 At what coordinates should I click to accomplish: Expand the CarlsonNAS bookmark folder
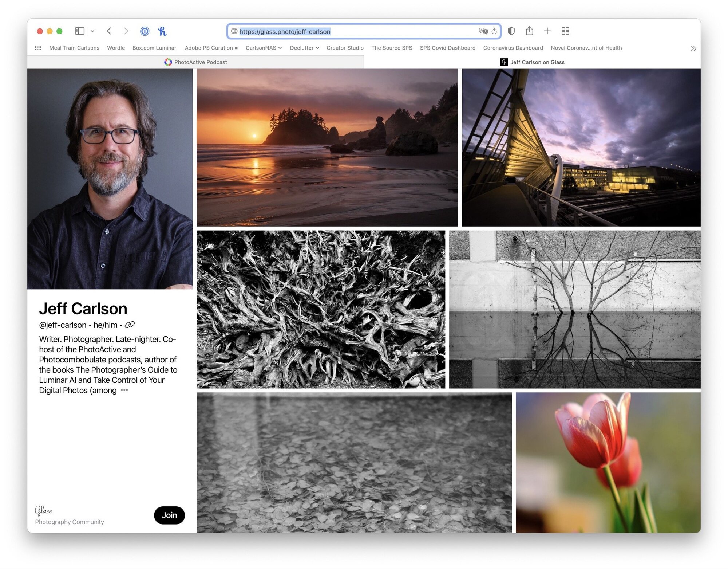click(264, 48)
